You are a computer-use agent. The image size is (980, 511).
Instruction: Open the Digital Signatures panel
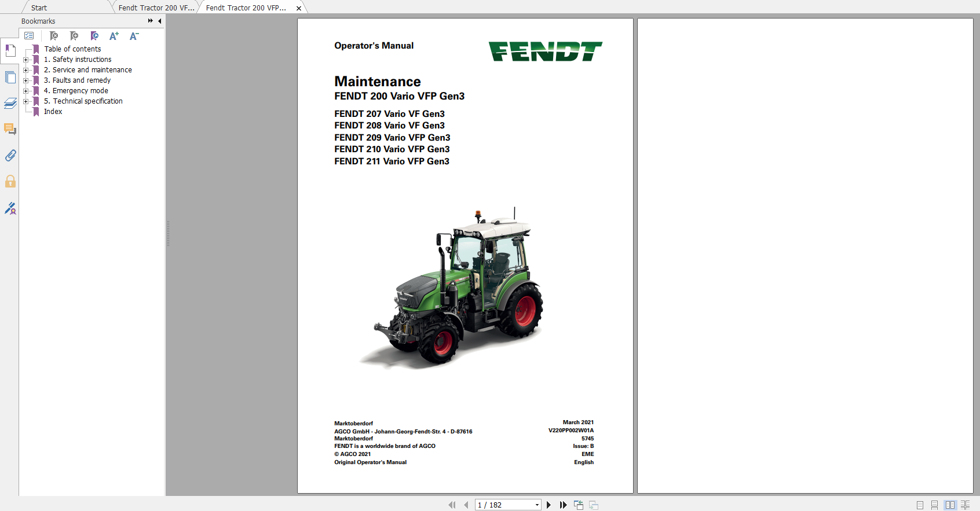click(10, 208)
